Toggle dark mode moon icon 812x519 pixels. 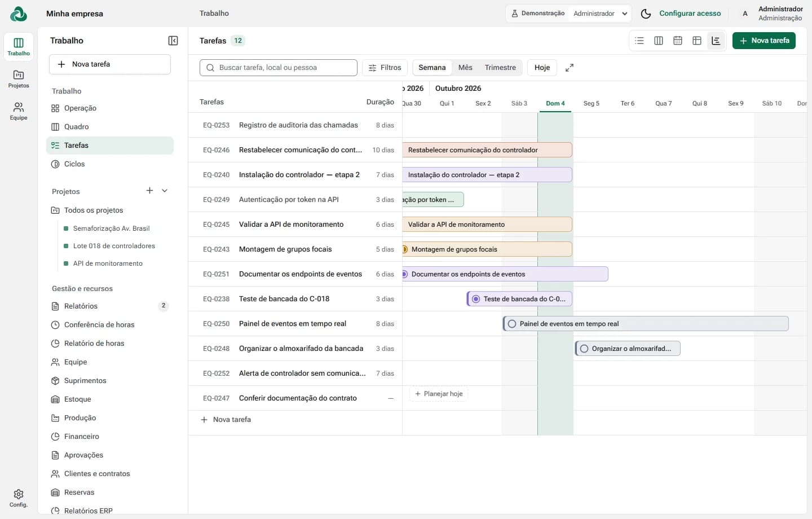coord(646,14)
